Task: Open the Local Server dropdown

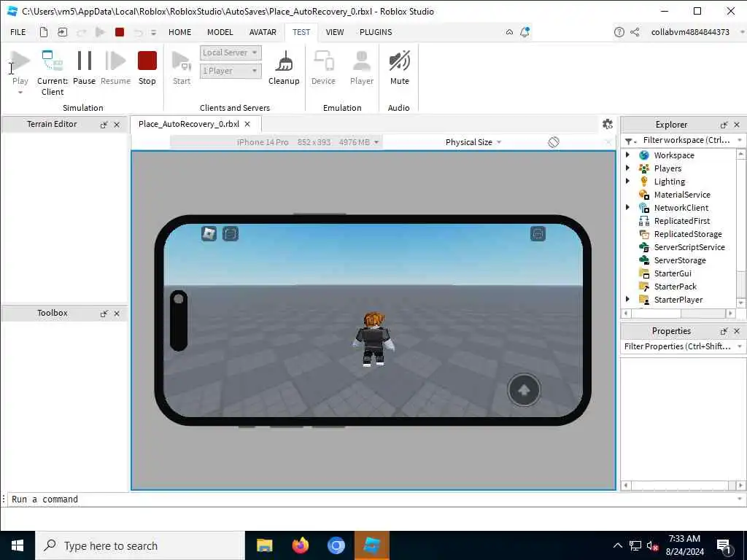Action: (231, 52)
